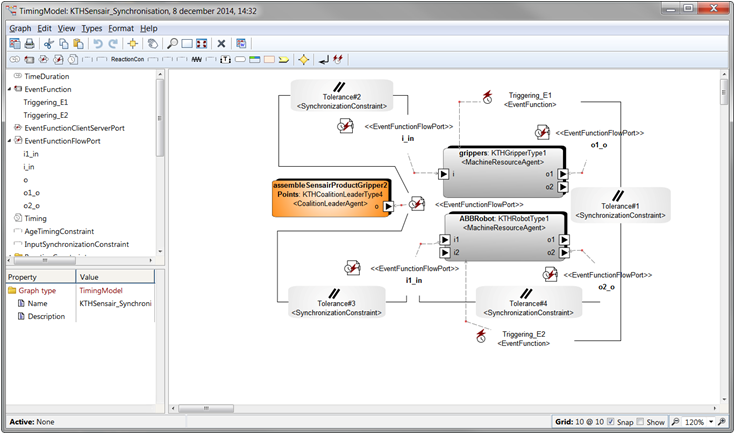This screenshot has height=434, width=735.
Task: Select the ReactionCon type button
Action: [128, 60]
